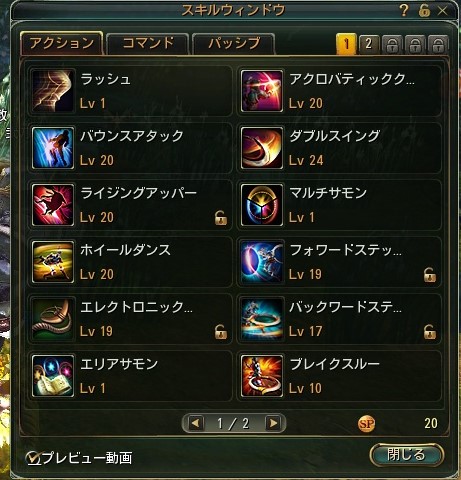Viewport: 461px width, 480px height.
Task: Click the バウンスアタック skill icon
Action: tap(53, 148)
